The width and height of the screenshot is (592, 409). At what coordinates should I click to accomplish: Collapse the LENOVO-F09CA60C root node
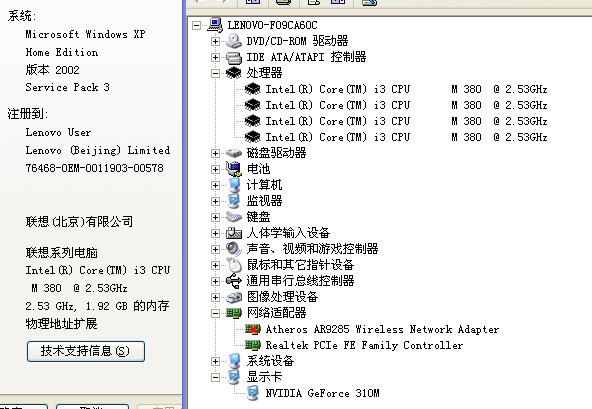coord(196,25)
